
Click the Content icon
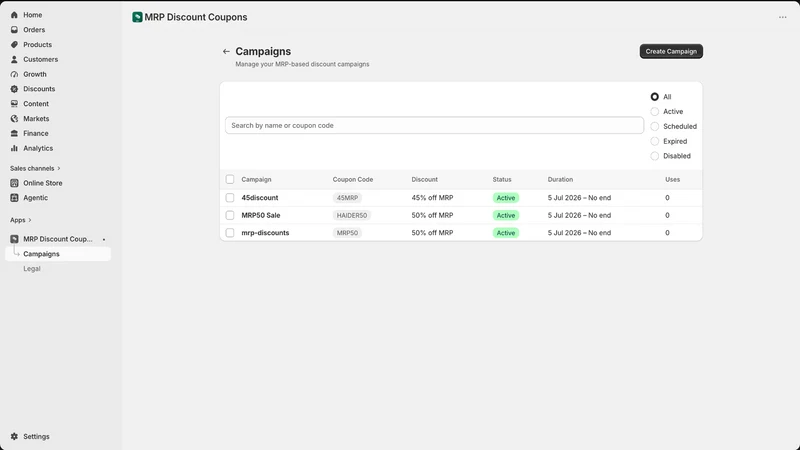pyautogui.click(x=14, y=104)
